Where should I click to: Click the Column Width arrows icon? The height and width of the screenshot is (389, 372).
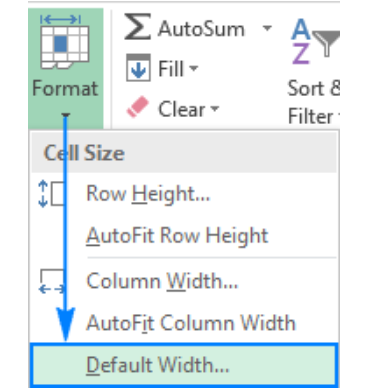[x=52, y=282]
